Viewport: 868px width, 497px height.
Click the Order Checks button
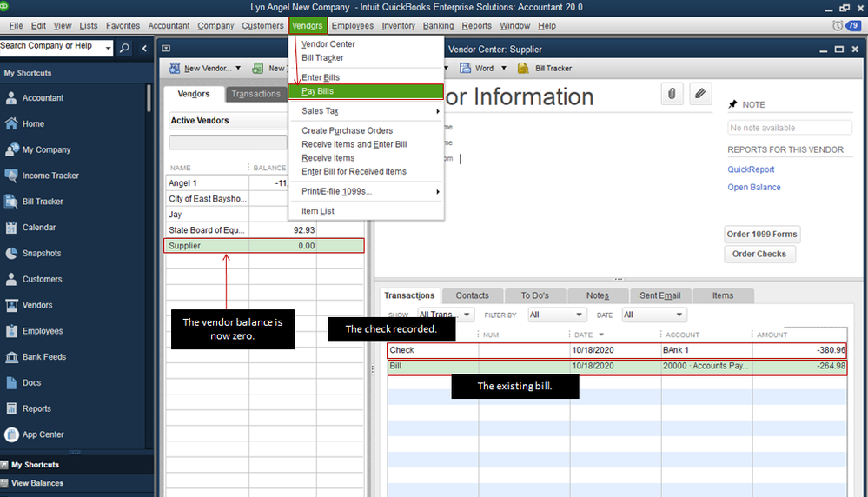point(759,254)
